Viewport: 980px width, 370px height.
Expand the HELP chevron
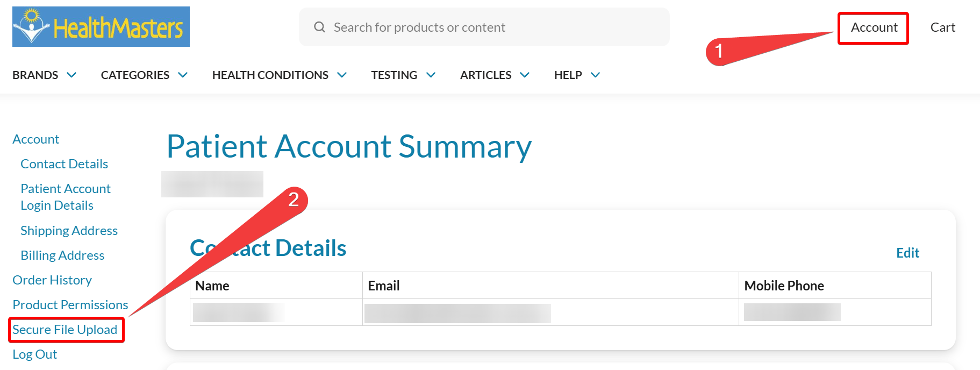pos(595,75)
